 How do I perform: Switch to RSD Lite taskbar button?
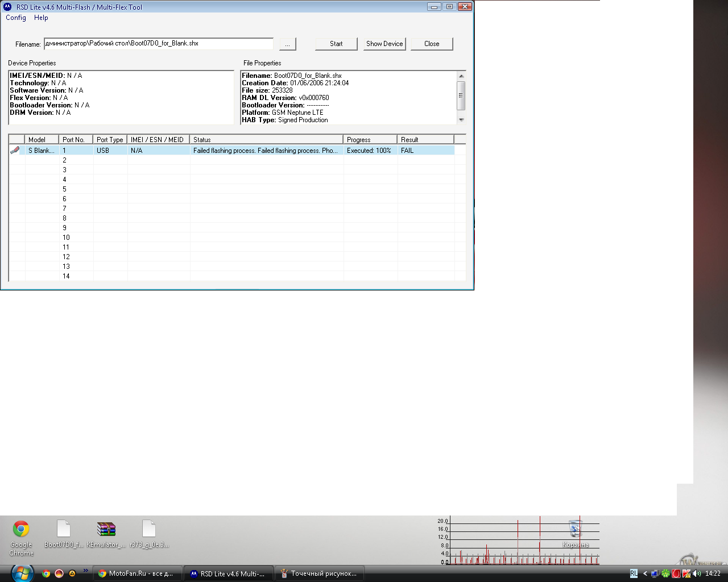[x=229, y=573]
